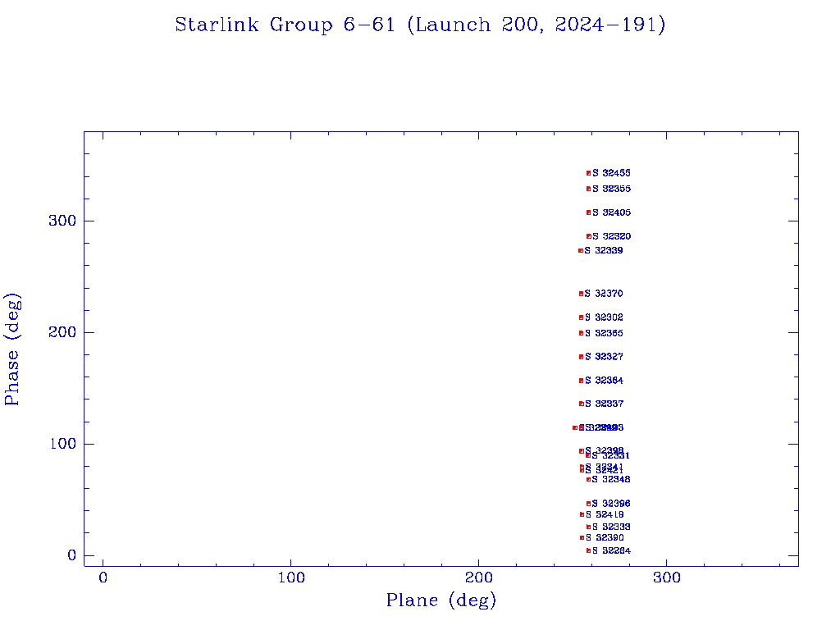Image resolution: width=840 pixels, height=630 pixels.
Task: Select the S 32365 satellite label
Action: [604, 333]
